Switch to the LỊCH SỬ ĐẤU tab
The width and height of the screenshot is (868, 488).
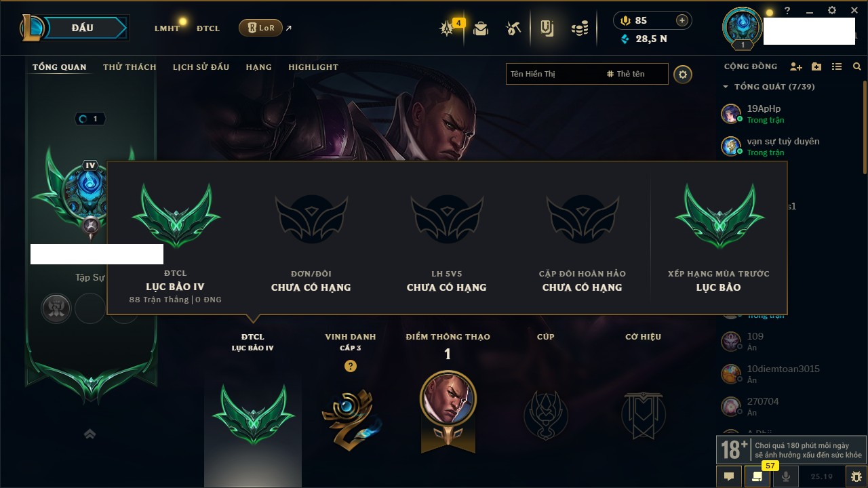201,67
